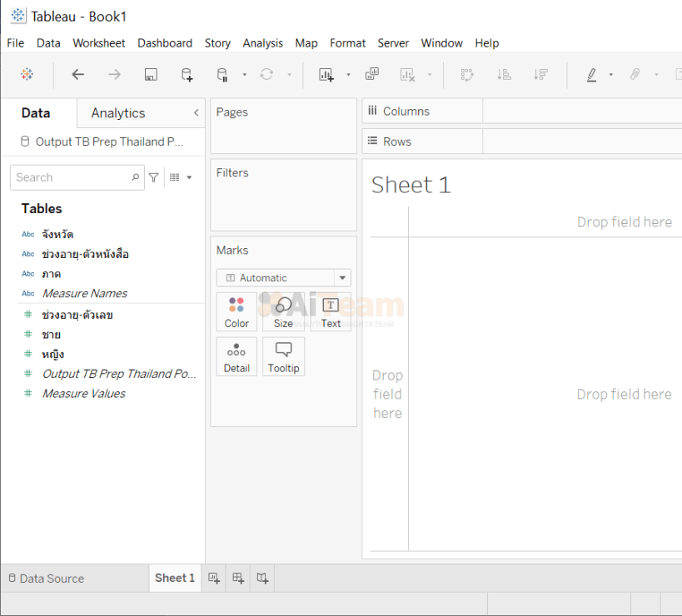Switch to the Analytics tab
The image size is (682, 616).
pos(118,113)
